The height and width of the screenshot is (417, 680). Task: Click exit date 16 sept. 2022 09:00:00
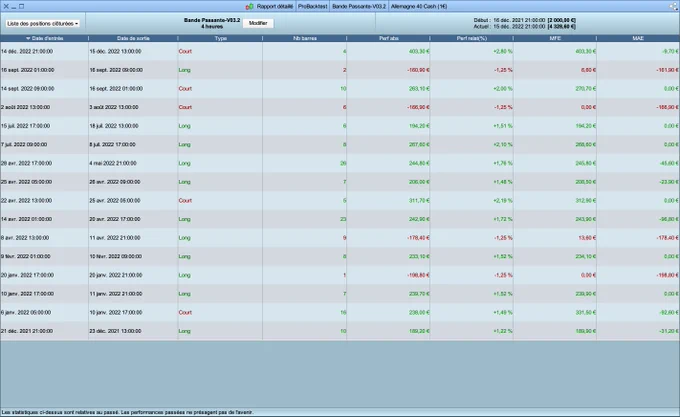coord(116,70)
